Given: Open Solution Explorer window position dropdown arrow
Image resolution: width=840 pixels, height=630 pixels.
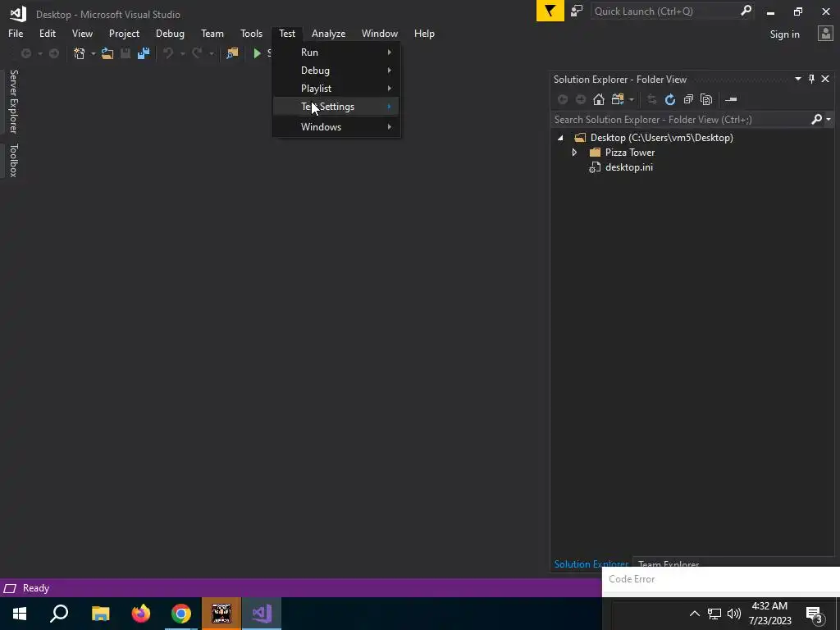Looking at the screenshot, I should point(797,79).
